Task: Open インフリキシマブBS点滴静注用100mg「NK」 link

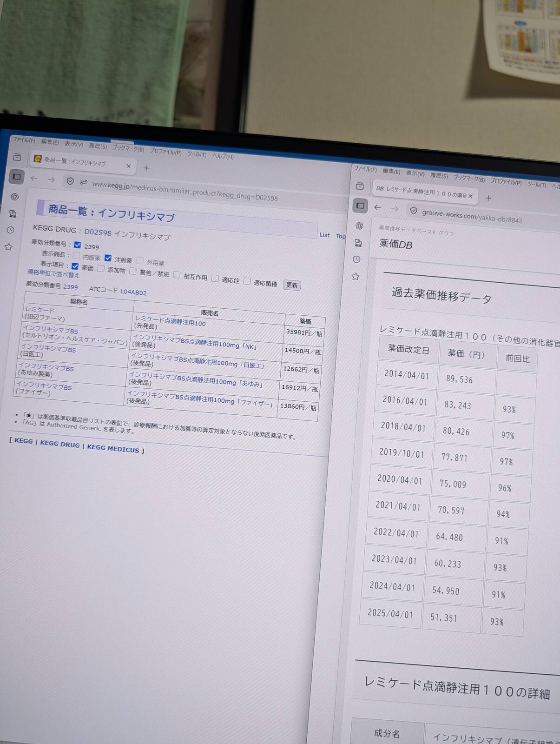Action: coord(195,342)
